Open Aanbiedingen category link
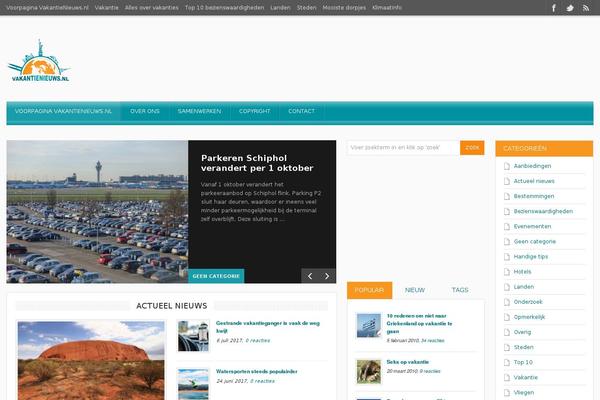 pos(532,166)
